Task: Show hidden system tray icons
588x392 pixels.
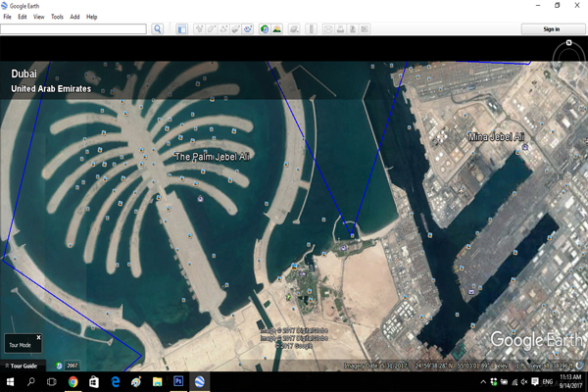Action: coord(483,382)
